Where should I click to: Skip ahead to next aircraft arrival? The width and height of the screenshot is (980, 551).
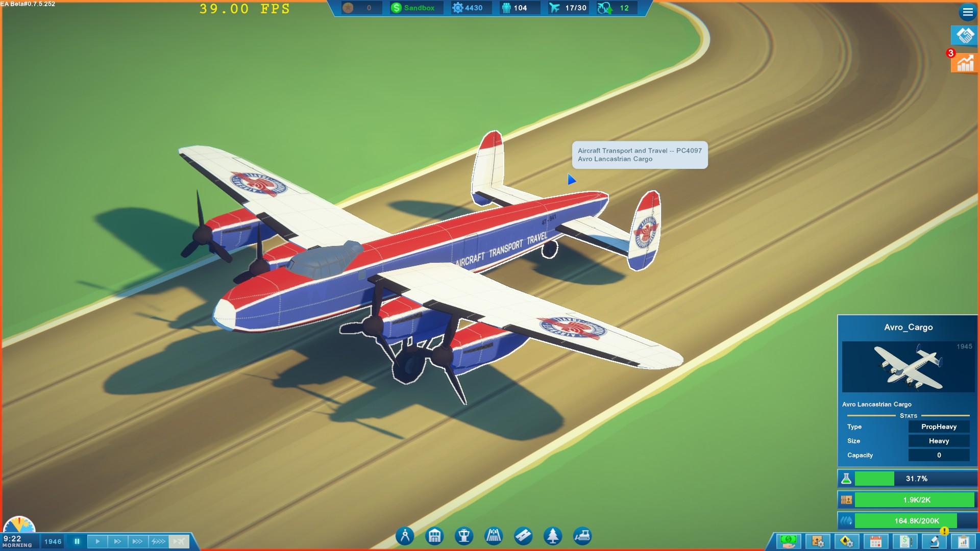pos(179,541)
